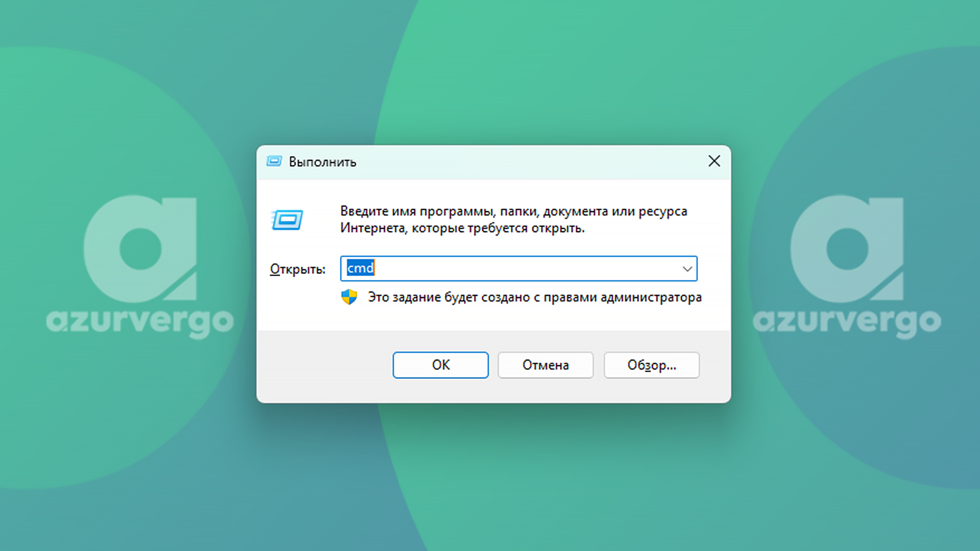Image resolution: width=980 pixels, height=551 pixels.
Task: Expand the Открыть combo box dropdown arrow
Action: coord(687,269)
